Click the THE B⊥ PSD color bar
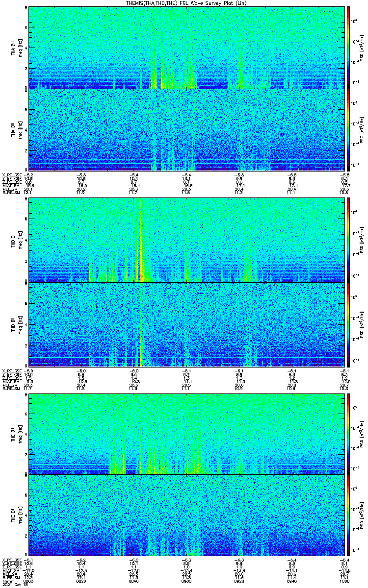This screenshot has height=588, width=368. coord(348,433)
